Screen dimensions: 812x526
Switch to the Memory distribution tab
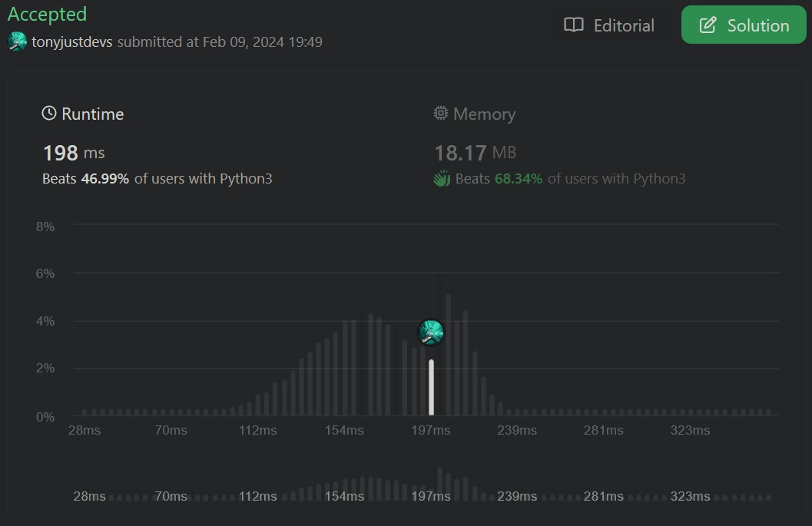474,114
